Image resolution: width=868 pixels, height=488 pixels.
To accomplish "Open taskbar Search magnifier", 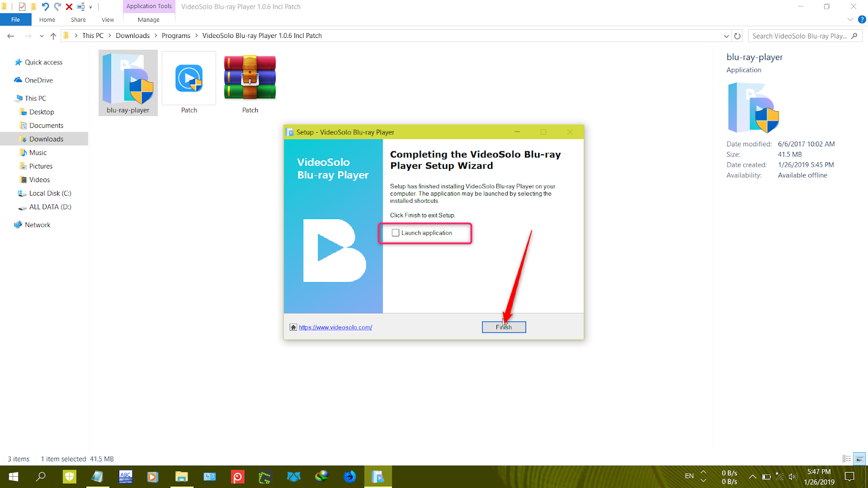I will click(x=41, y=477).
